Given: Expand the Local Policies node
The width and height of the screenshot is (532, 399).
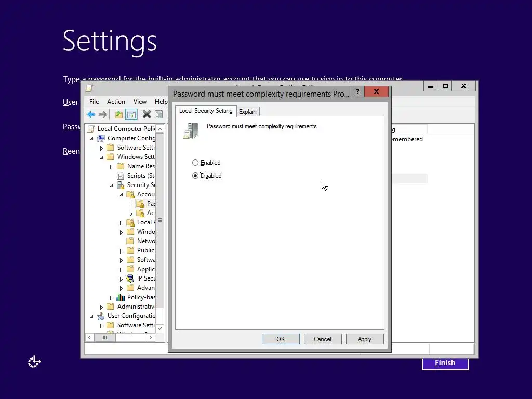Looking at the screenshot, I should [x=121, y=223].
